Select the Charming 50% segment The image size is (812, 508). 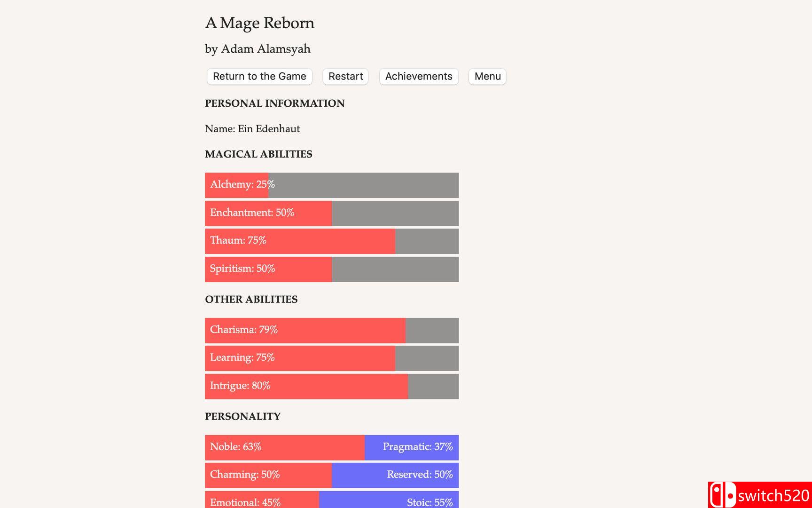coord(268,475)
